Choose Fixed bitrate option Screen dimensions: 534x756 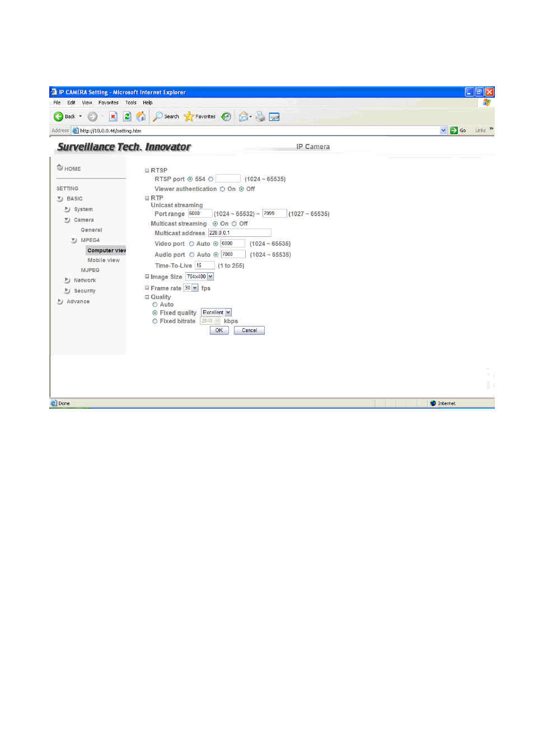coord(155,321)
